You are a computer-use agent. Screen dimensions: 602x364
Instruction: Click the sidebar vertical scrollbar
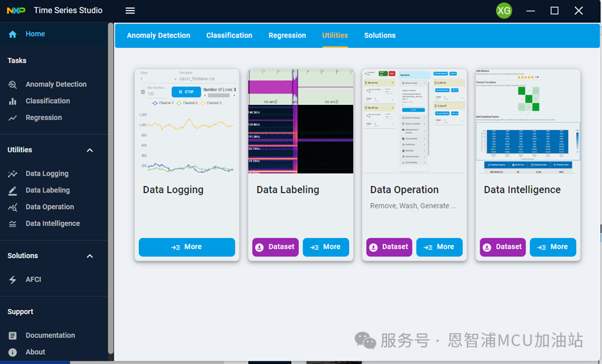(111, 188)
